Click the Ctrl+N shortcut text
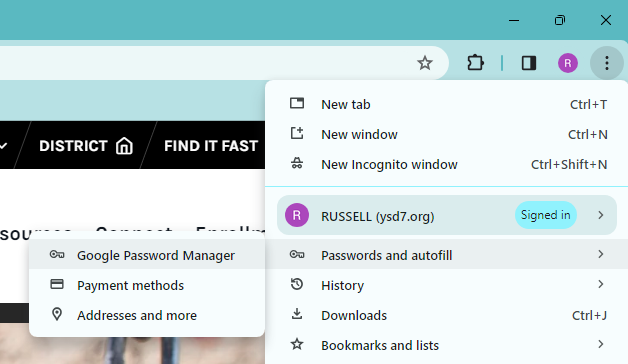This screenshot has width=628, height=364. (x=588, y=135)
